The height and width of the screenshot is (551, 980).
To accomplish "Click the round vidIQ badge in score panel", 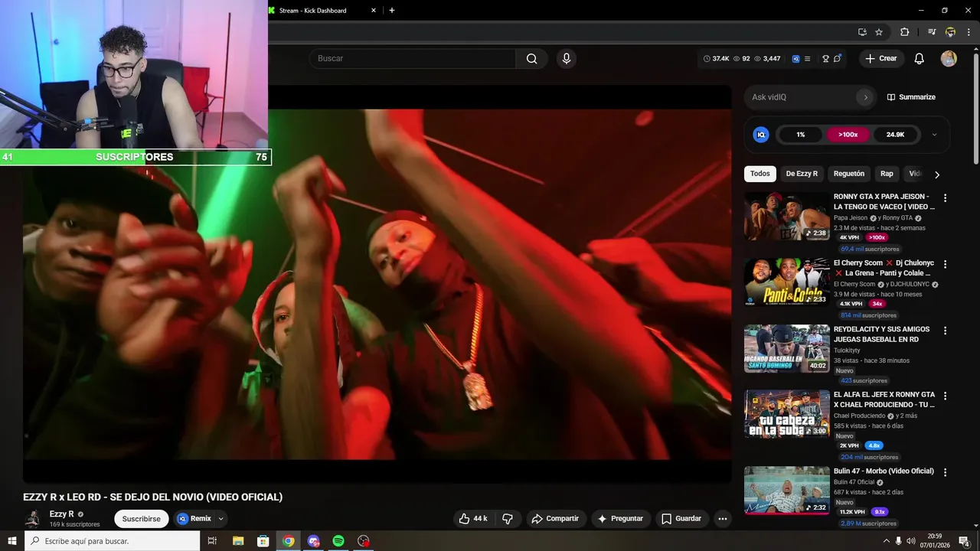I will (761, 135).
